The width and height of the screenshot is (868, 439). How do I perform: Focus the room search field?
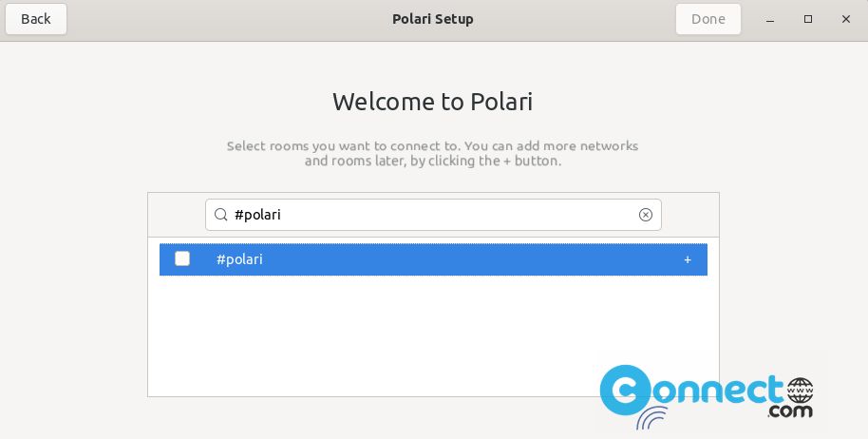click(433, 215)
